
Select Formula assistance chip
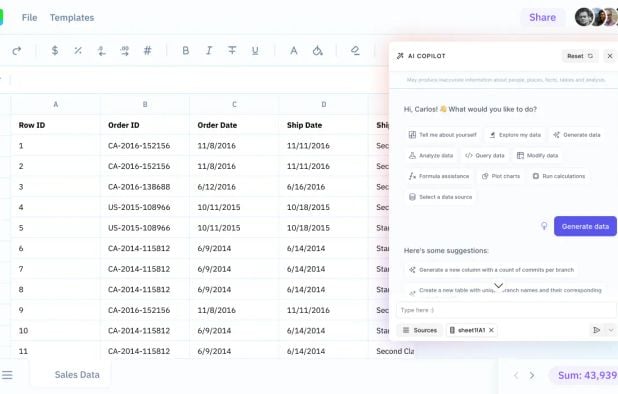pyautogui.click(x=439, y=176)
